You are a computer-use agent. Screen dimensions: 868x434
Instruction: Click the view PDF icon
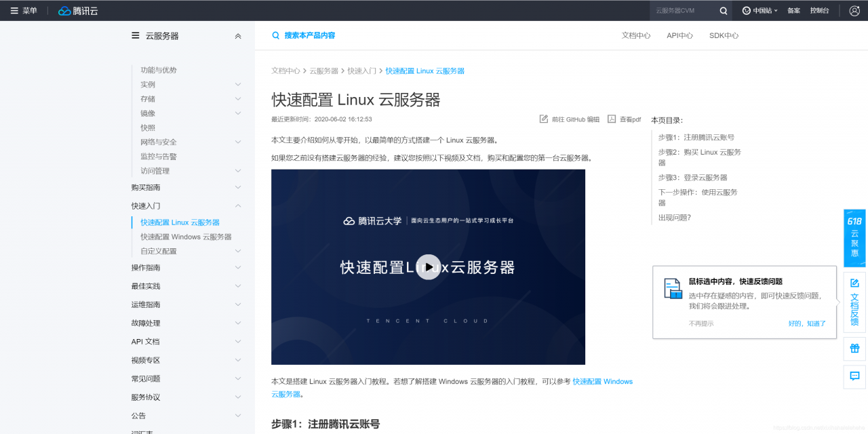(x=612, y=119)
